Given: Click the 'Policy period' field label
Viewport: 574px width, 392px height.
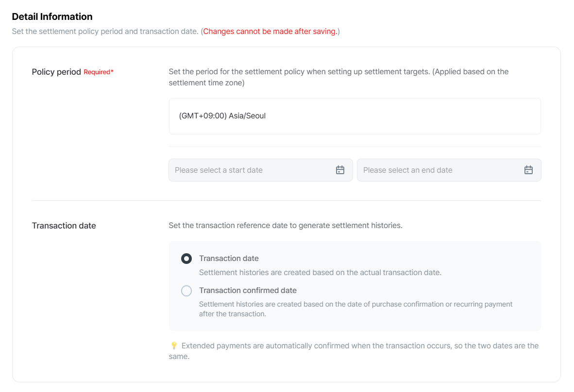Looking at the screenshot, I should (x=56, y=72).
